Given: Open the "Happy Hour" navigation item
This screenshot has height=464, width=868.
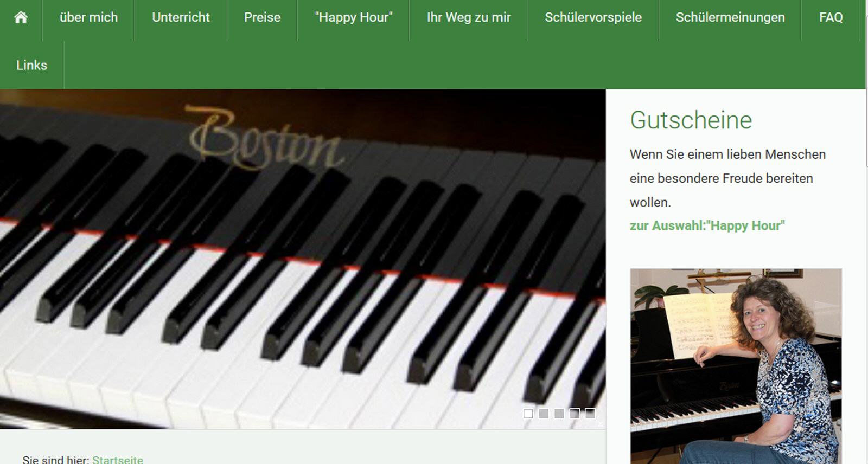Looking at the screenshot, I should [x=353, y=17].
